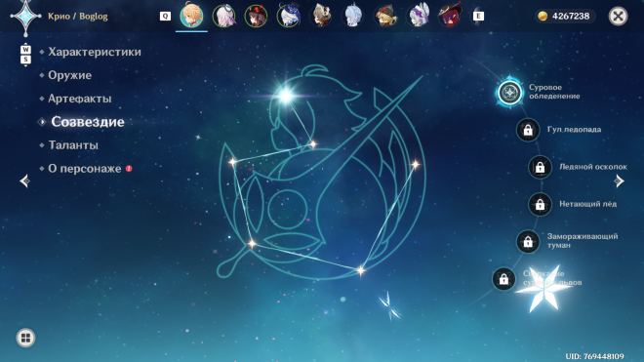Viewport: 644px width, 362px height.
Task: Select the pink-haired second character portrait
Action: click(x=223, y=16)
